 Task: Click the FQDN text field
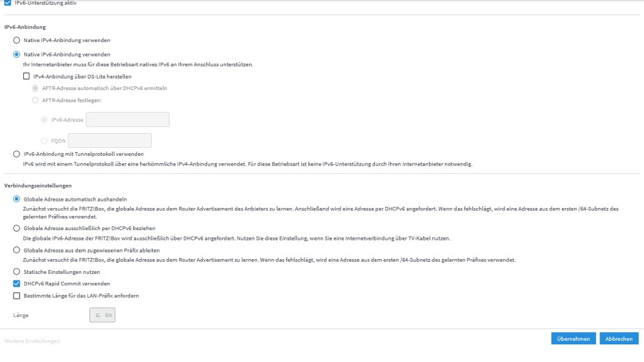point(110,141)
